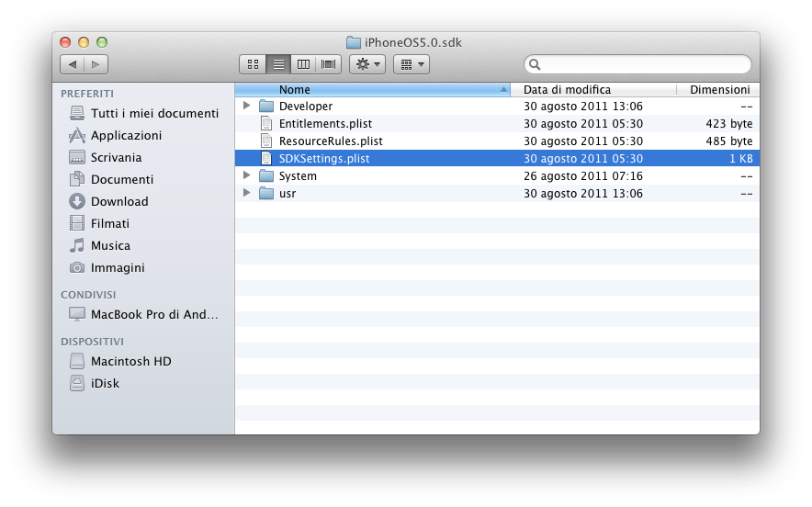Switch to column view
812x507 pixels.
point(303,64)
